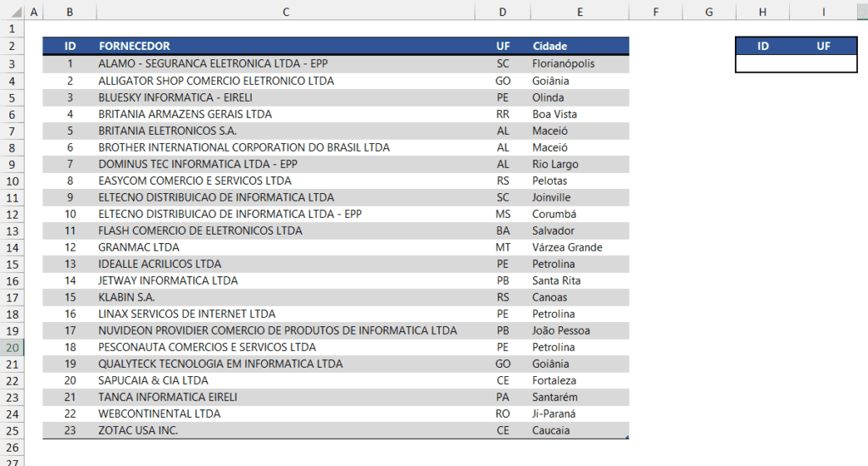Screen dimensions: 868x466
Task: Select column C header
Action: pyautogui.click(x=286, y=12)
